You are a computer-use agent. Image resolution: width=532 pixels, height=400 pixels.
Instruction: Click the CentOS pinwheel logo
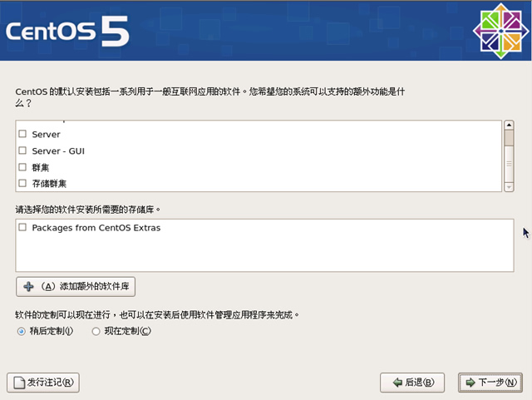point(500,32)
